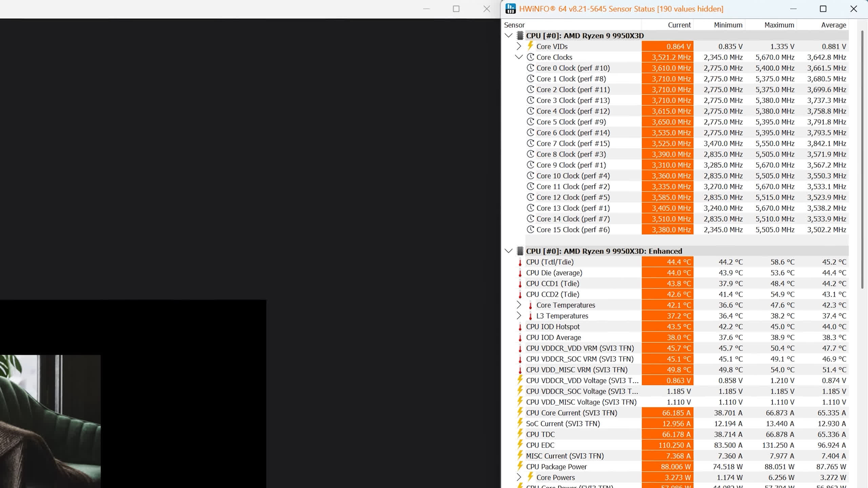This screenshot has height=488, width=868.
Task: Click the vertical scrollbar of the sensor list
Action: coord(862,159)
